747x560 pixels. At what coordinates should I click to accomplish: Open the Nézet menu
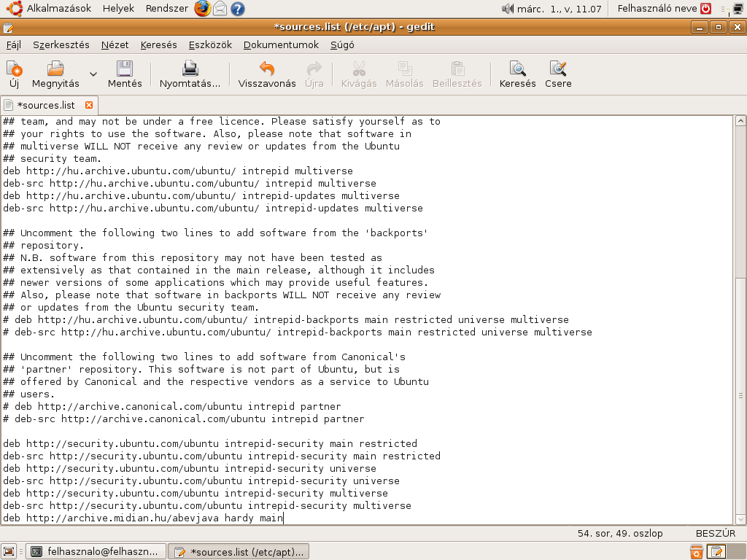pos(115,44)
